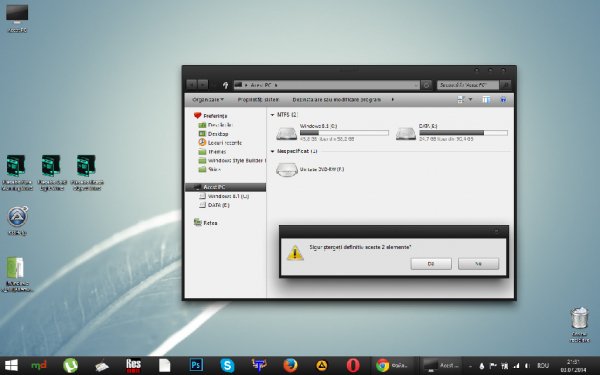Switch to the Chrome taskbar window

[x=393, y=365]
